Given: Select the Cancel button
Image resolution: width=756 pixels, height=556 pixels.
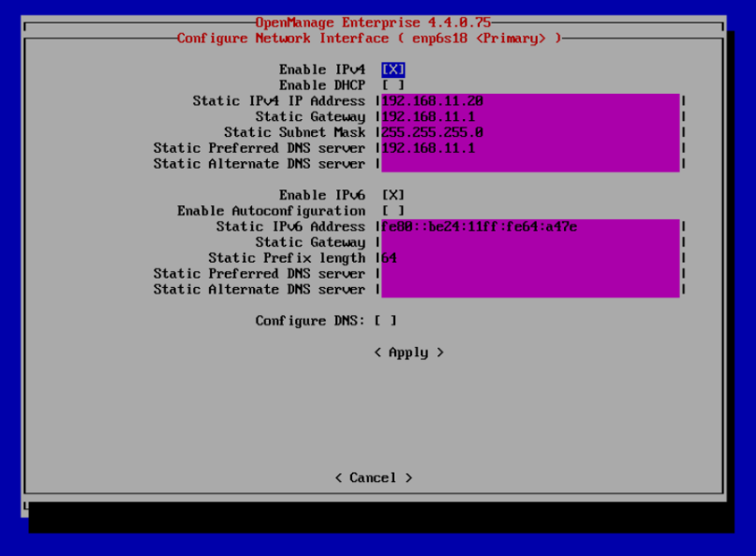Looking at the screenshot, I should tap(374, 478).
